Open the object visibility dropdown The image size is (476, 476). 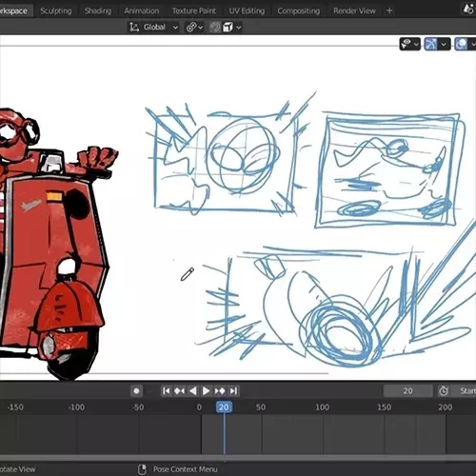tap(410, 44)
